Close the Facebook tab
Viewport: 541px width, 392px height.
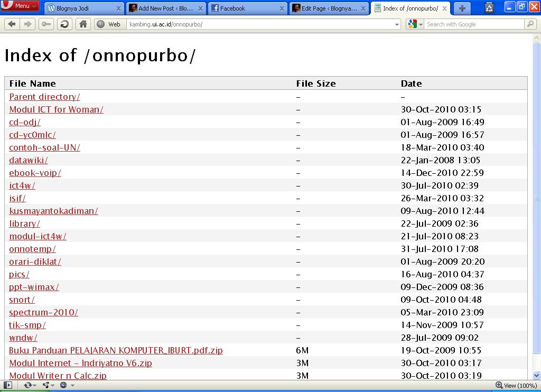coord(282,8)
